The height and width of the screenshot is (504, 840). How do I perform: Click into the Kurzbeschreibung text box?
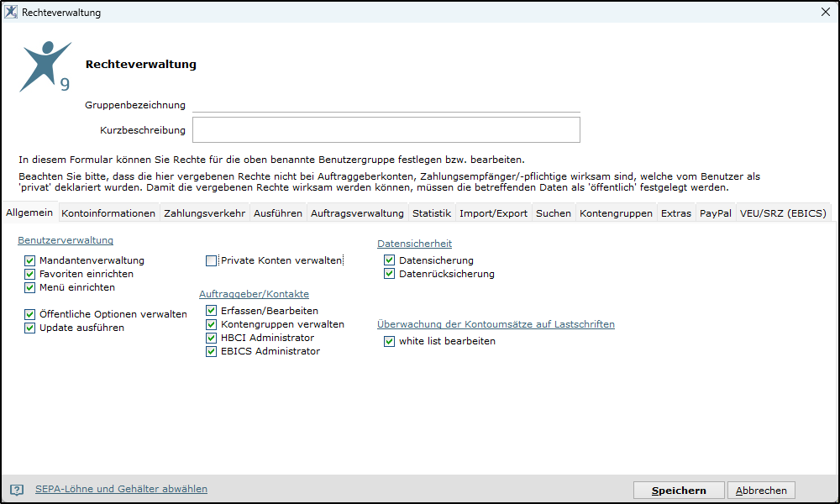[386, 130]
